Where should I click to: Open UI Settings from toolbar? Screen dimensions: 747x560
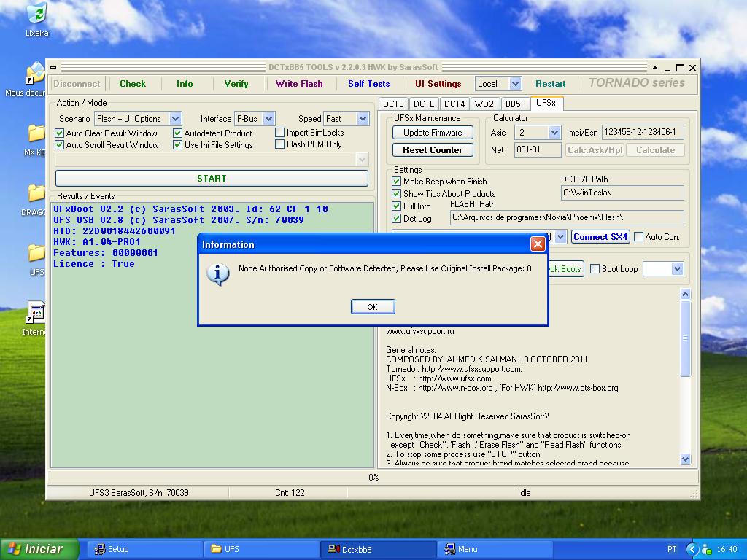(438, 84)
